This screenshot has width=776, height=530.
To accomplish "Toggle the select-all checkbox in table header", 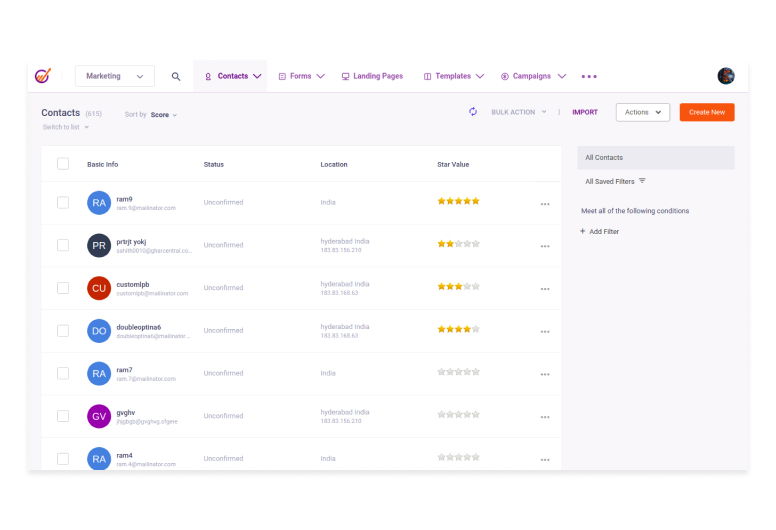I will pos(63,164).
